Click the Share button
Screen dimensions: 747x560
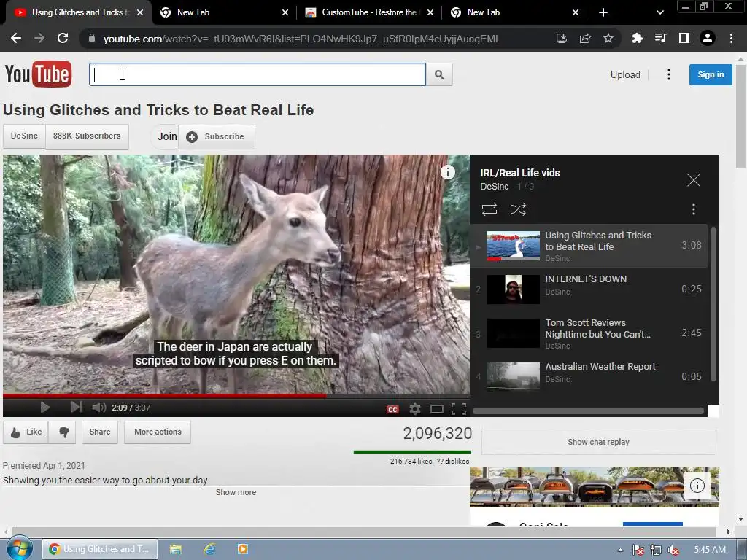click(x=99, y=432)
